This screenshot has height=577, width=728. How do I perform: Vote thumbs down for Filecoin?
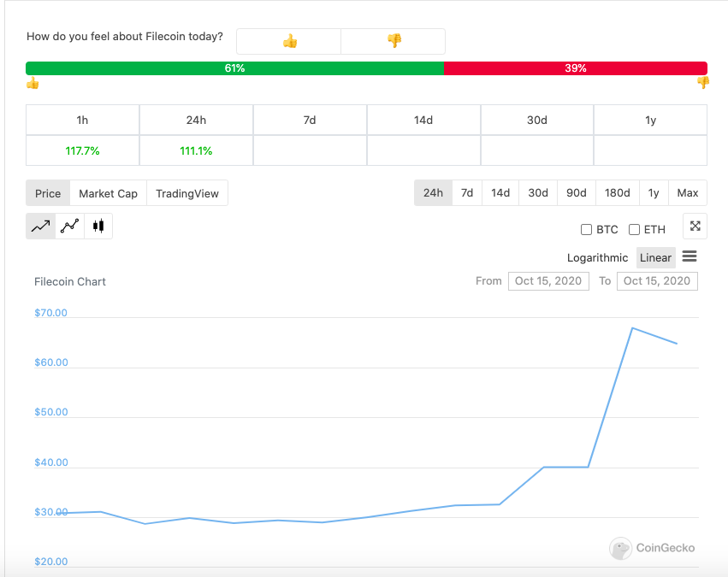(x=394, y=41)
